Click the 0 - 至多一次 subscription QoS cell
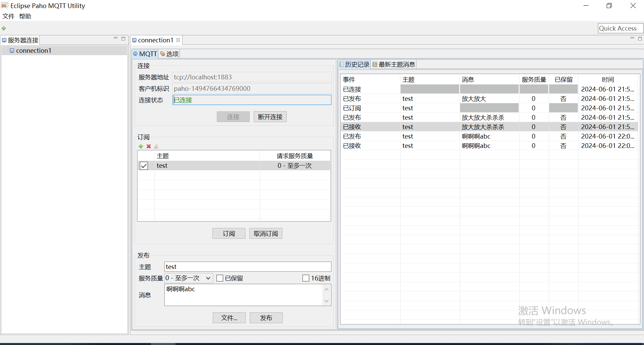Image resolution: width=644 pixels, height=345 pixels. point(295,165)
